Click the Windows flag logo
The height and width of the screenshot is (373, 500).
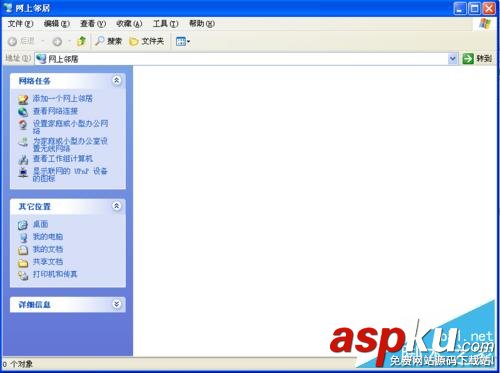(485, 24)
